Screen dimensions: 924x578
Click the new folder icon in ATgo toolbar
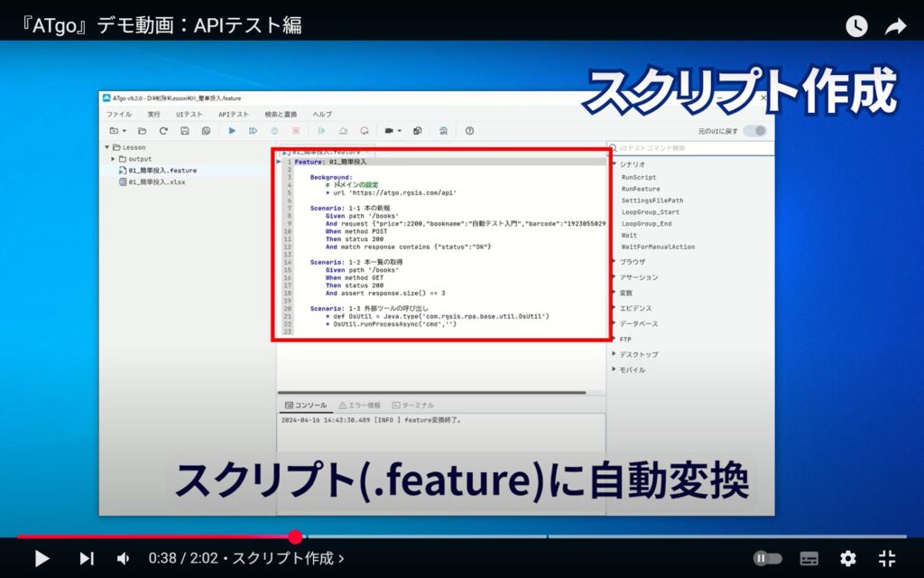(114, 131)
